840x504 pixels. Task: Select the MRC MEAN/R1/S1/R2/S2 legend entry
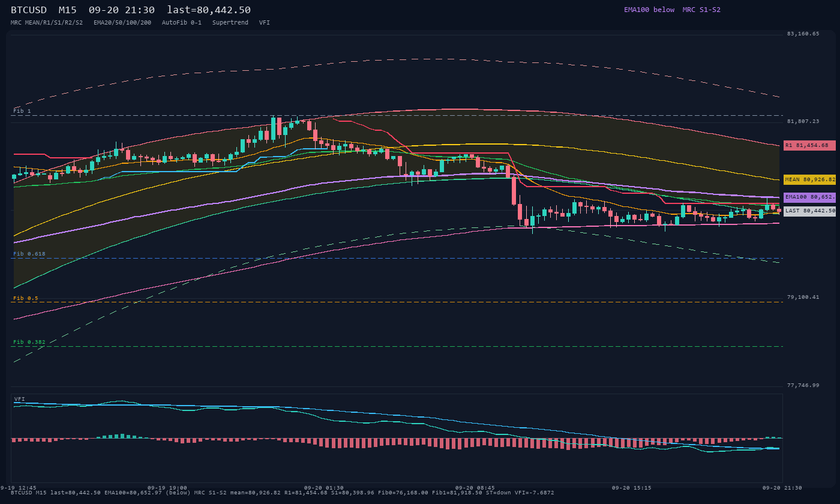(47, 22)
